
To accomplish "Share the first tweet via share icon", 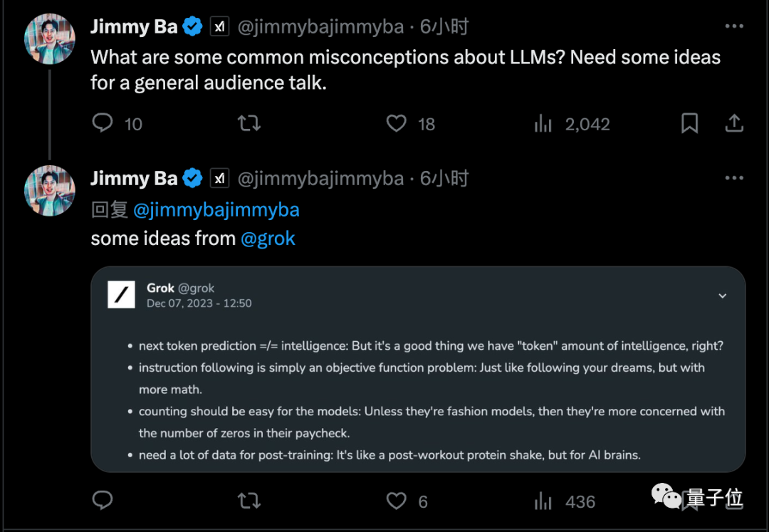I will [733, 124].
